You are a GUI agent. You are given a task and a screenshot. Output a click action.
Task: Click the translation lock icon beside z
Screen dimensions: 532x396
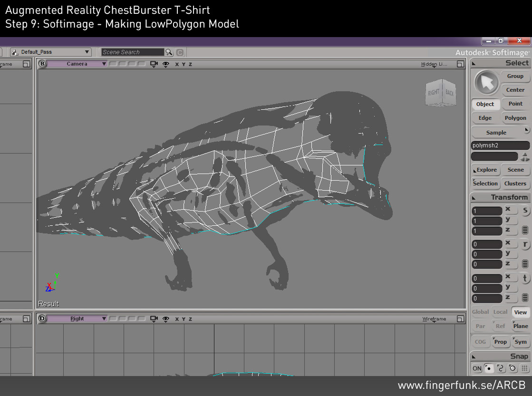tap(525, 298)
